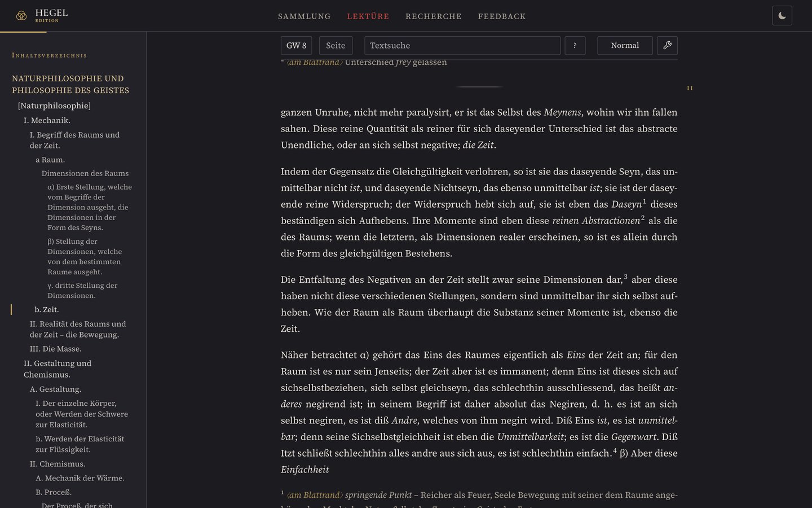Open II. Gestaltung und Chemismus.
812x508 pixels.
coord(58,369)
